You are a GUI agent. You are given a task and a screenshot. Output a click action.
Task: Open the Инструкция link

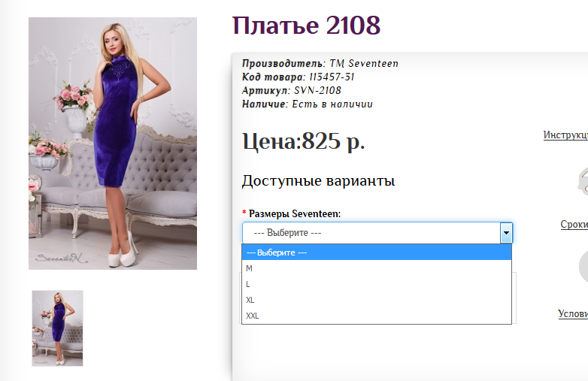click(565, 135)
